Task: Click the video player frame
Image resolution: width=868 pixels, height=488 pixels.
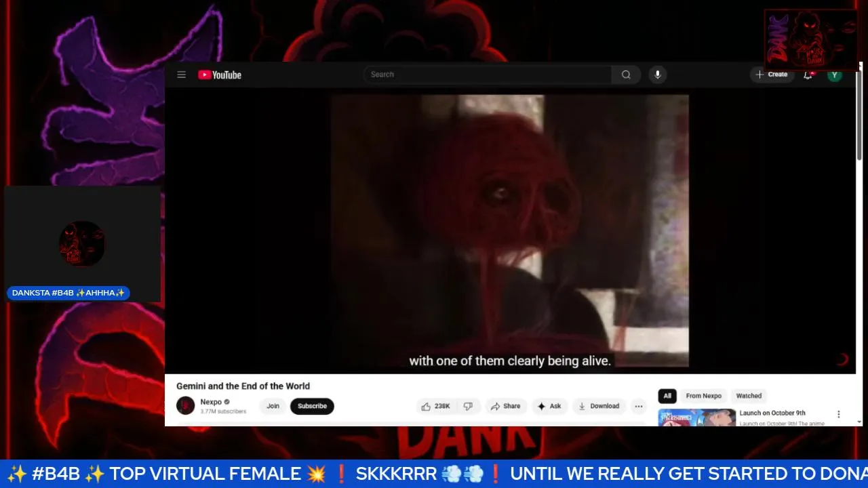Action: (510, 230)
